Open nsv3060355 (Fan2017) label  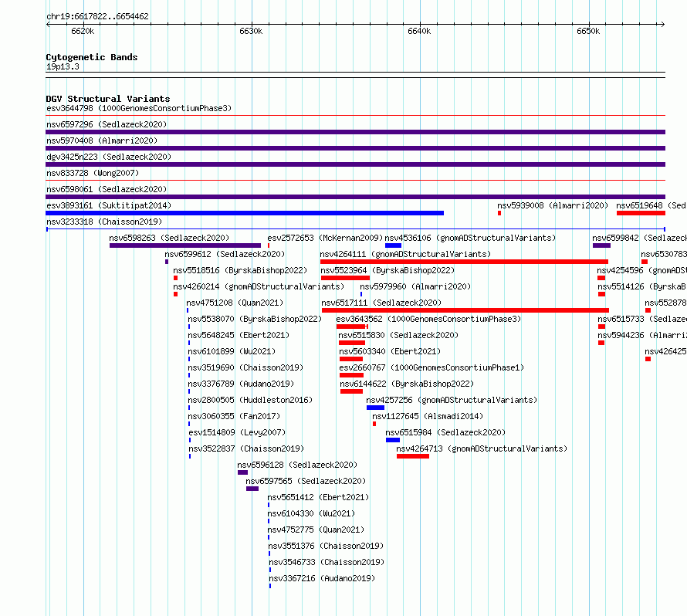tap(234, 416)
